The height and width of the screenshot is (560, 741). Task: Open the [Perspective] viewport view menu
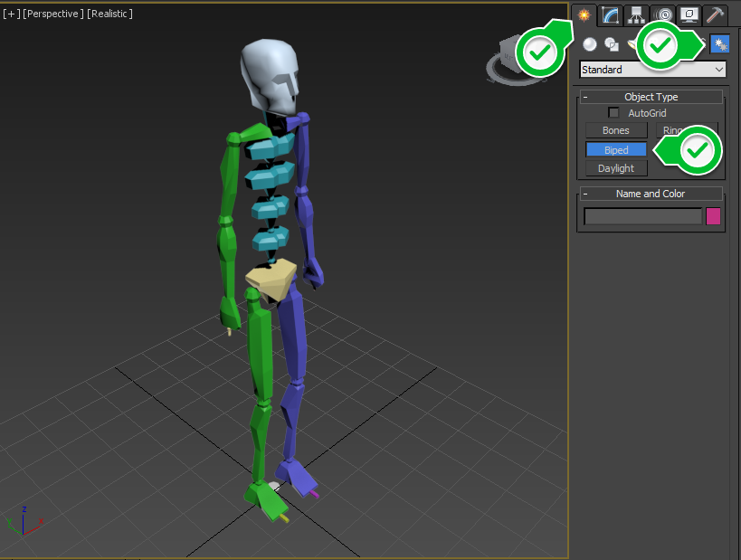52,14
